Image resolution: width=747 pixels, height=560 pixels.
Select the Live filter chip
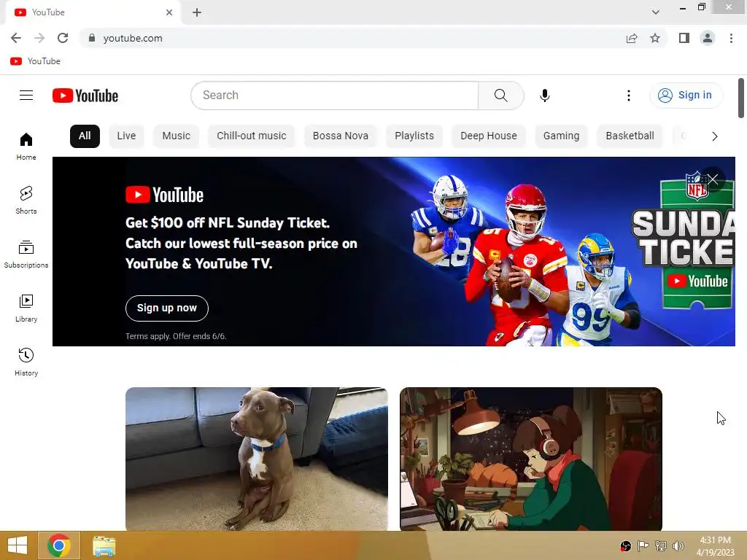click(126, 136)
